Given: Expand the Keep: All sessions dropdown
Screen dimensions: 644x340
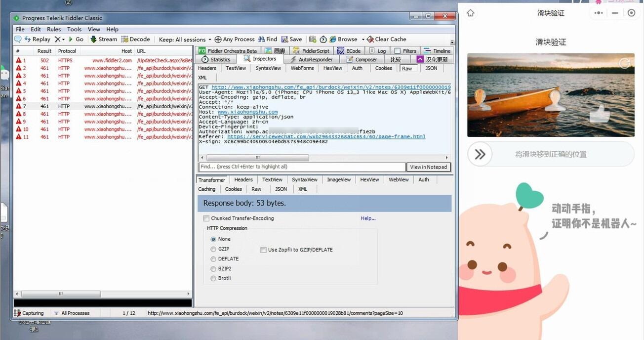Looking at the screenshot, I should point(184,40).
